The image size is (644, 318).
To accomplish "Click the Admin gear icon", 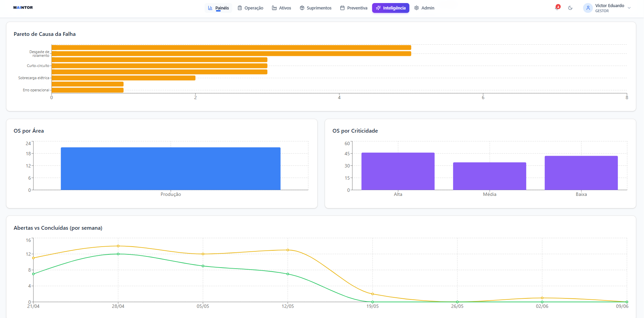I will pos(416,8).
